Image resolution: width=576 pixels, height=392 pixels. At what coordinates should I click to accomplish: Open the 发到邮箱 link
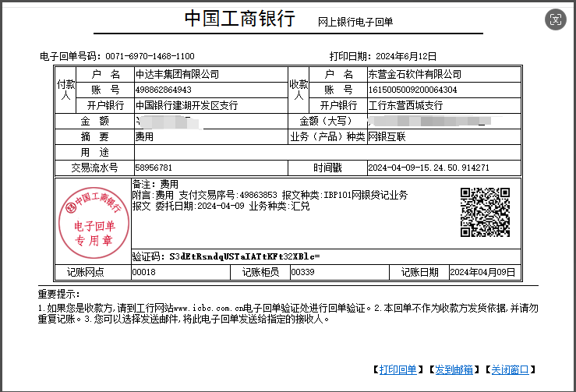[454, 369]
